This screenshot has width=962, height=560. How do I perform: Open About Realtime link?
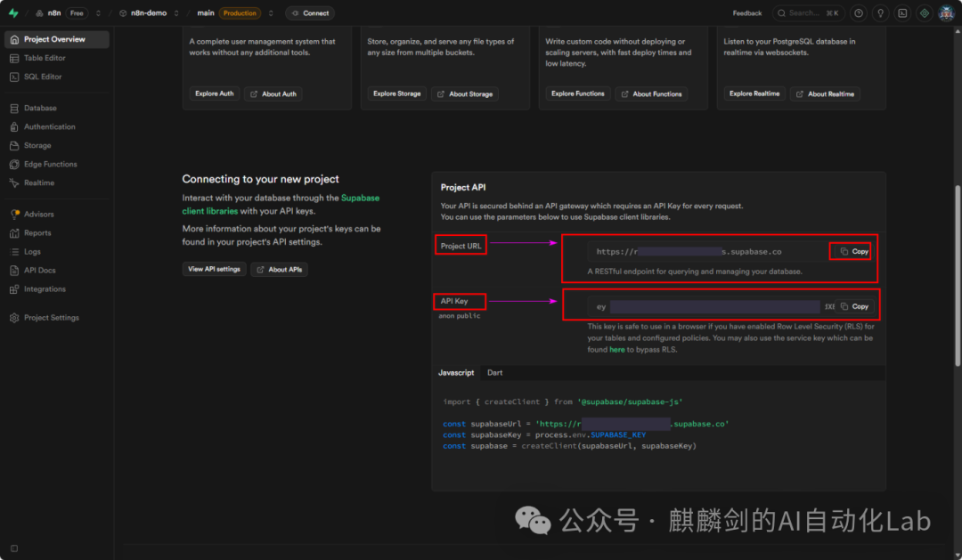point(825,93)
